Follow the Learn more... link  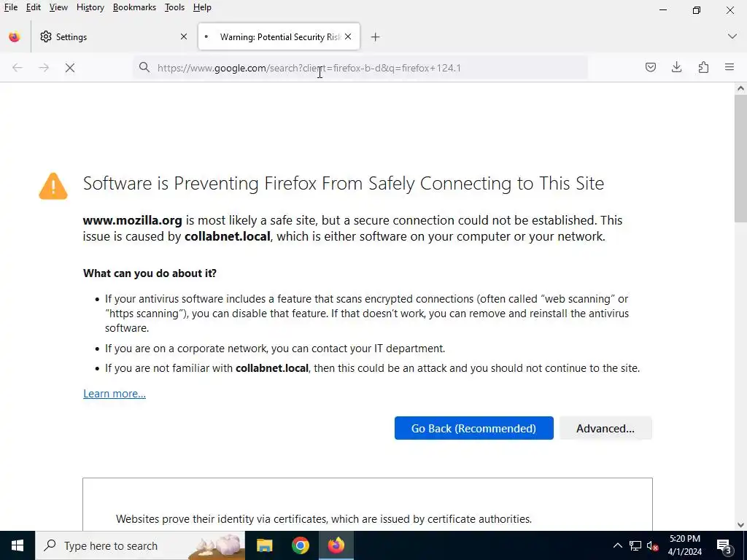click(115, 394)
